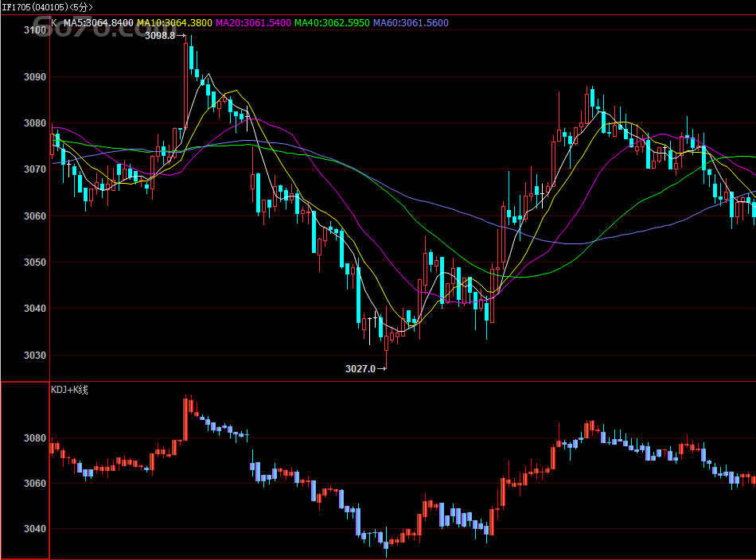Screen dimensions: 756x560
Task: Click the 3090 price axis label
Action: click(35, 77)
